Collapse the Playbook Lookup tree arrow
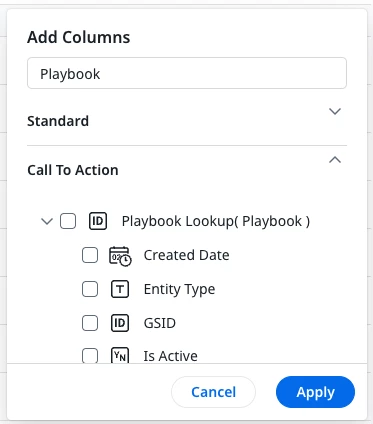Image resolution: width=373 pixels, height=424 pixels. click(47, 221)
